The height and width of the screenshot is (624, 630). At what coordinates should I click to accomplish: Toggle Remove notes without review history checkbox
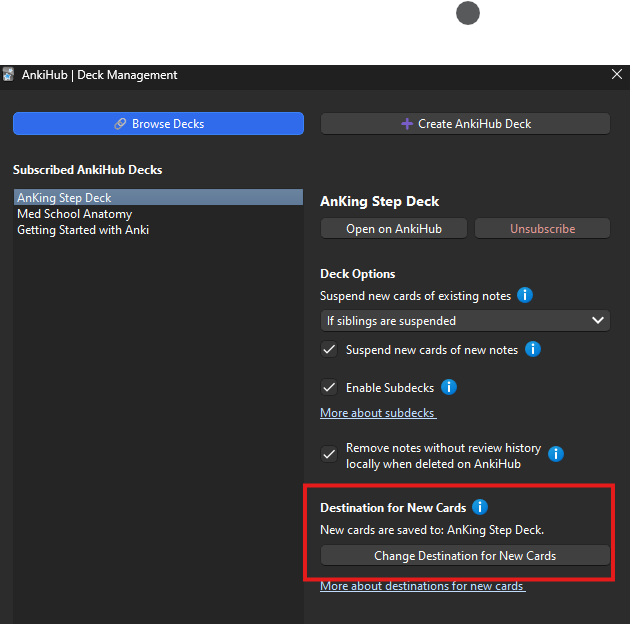[329, 454]
